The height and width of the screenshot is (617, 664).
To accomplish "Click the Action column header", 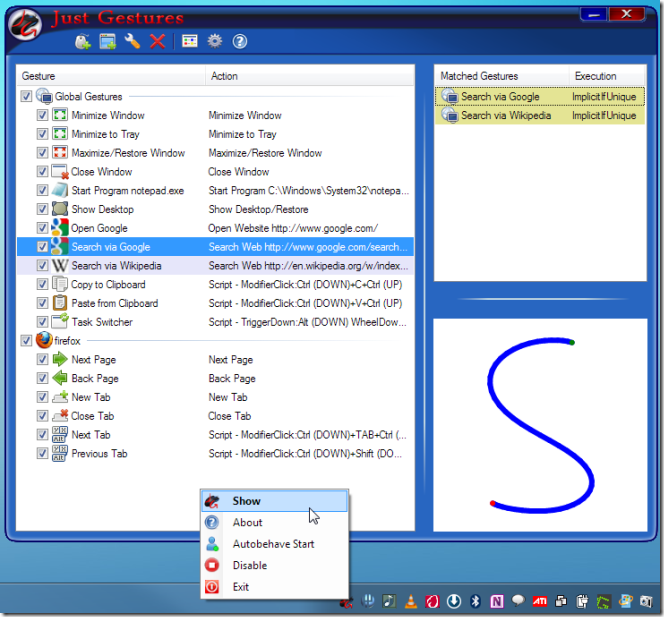I will coord(310,76).
